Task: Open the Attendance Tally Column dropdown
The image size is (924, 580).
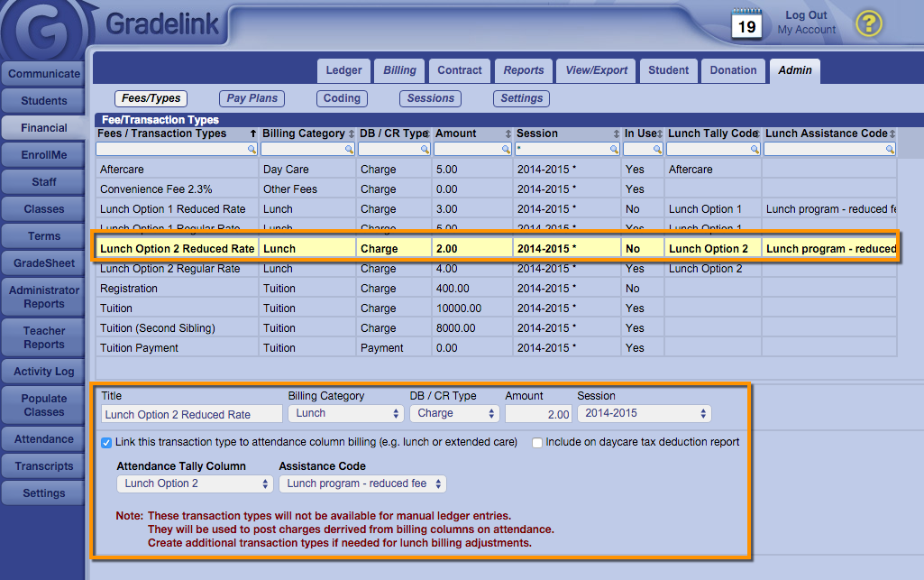Action: [x=195, y=483]
